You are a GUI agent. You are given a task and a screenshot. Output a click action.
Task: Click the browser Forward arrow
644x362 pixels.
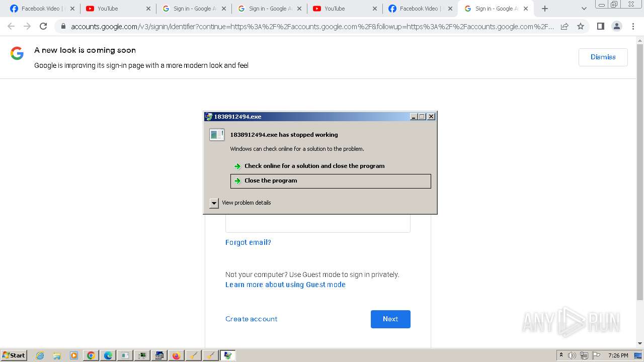click(x=27, y=27)
